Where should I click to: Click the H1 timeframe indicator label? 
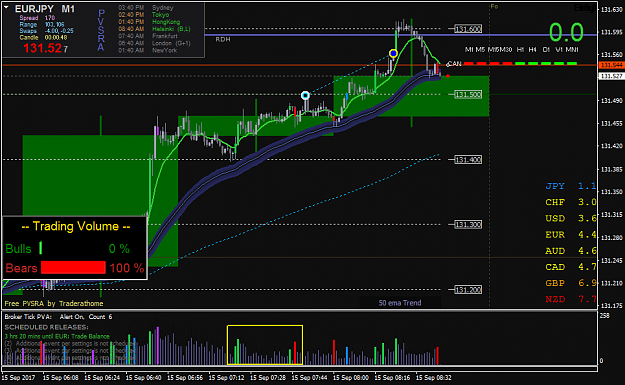point(520,49)
